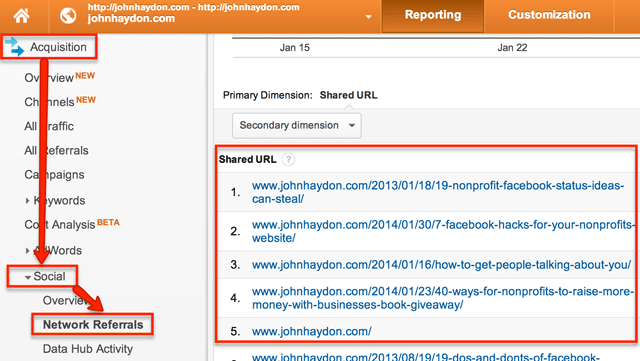Select Shared URL primary dimension
640x361 pixels.
pyautogui.click(x=348, y=95)
